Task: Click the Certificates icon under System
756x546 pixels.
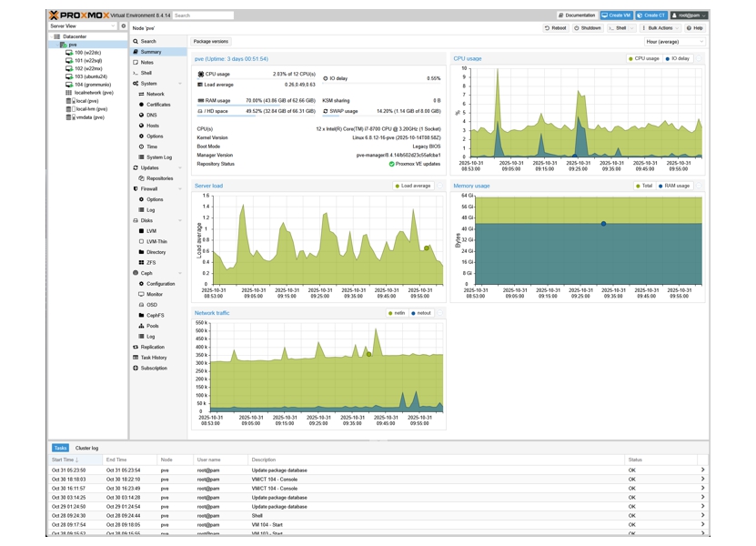Action: click(141, 105)
